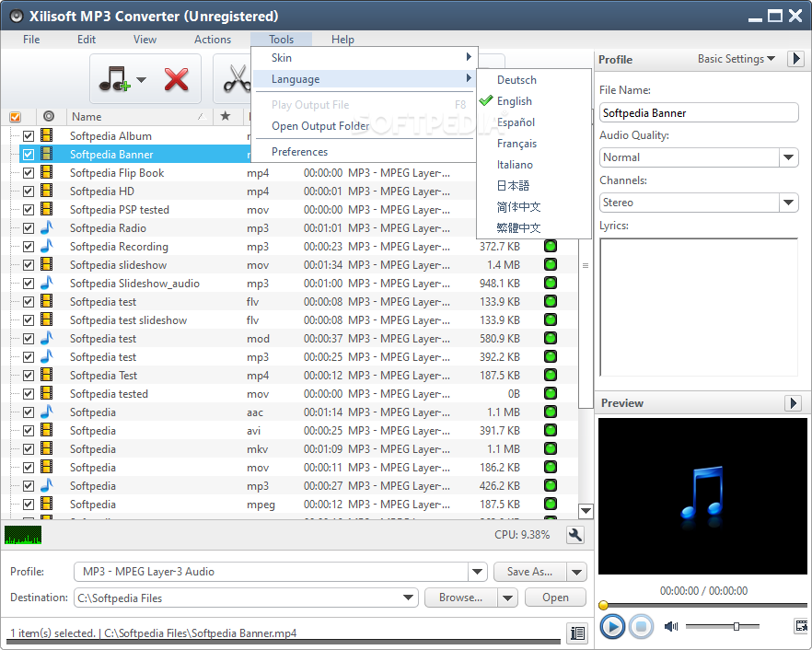The width and height of the screenshot is (812, 650).
Task: Click the star column header icon
Action: (x=226, y=116)
